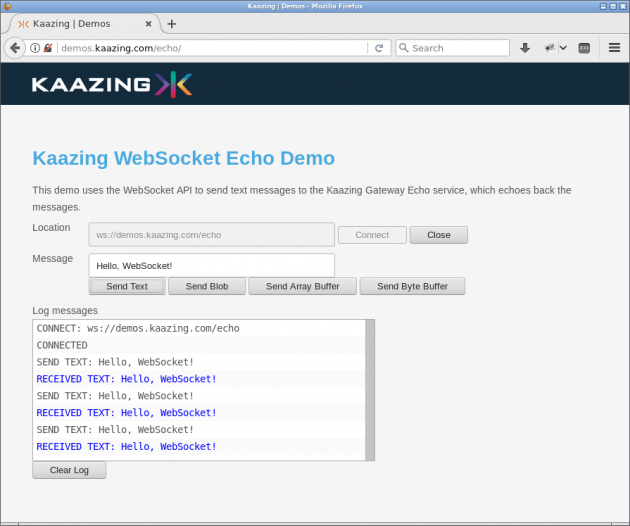Image resolution: width=630 pixels, height=526 pixels.
Task: Click the Send Blob button
Action: (x=207, y=286)
